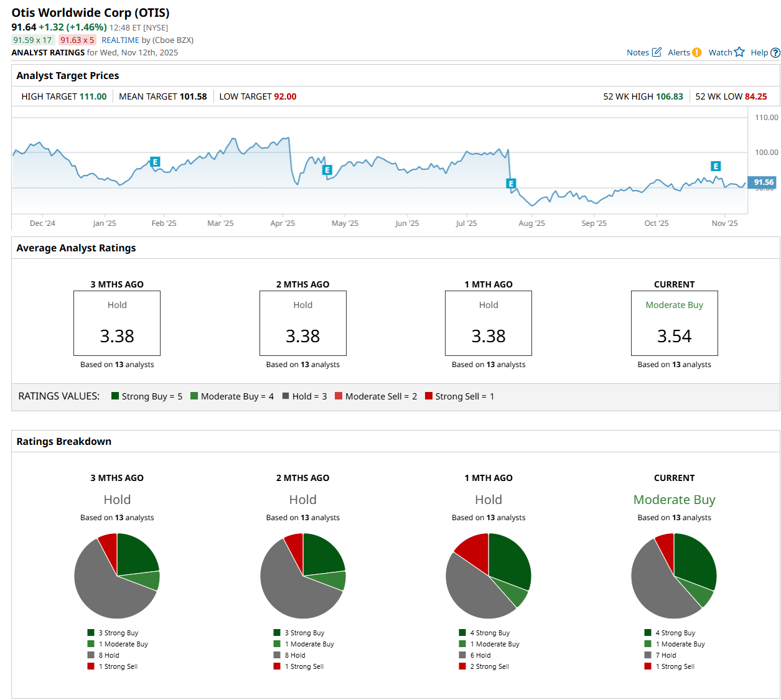Click the 3 MTHS AGO 3.38 rating box
The height and width of the screenshot is (700, 781).
117,323
